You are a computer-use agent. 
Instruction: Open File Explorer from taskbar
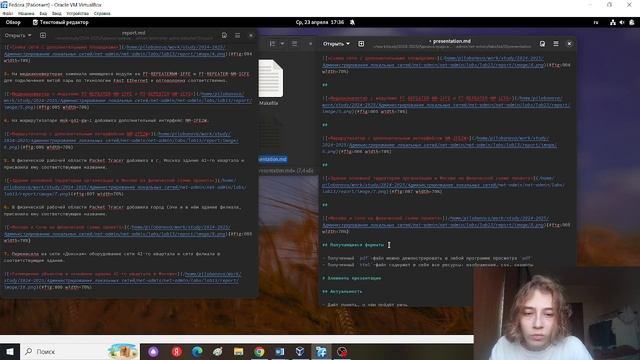tap(238, 351)
